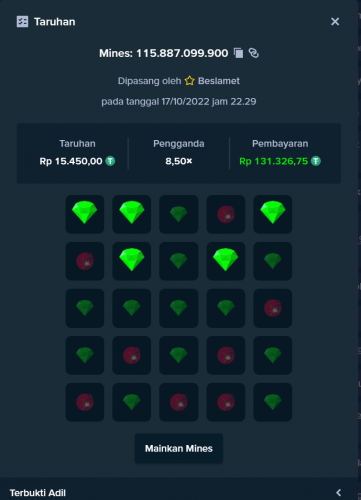Select the mine in row 5, column 4
This screenshot has width=361, height=500.
226,402
